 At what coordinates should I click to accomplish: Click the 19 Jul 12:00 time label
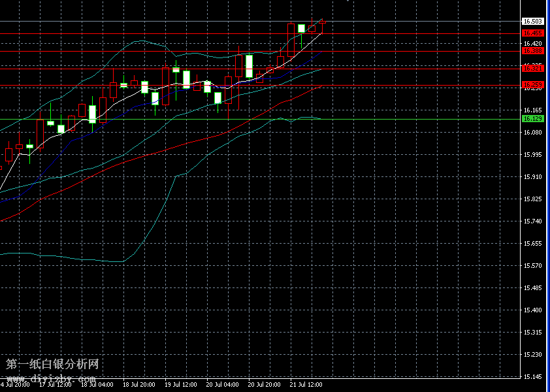(x=180, y=385)
